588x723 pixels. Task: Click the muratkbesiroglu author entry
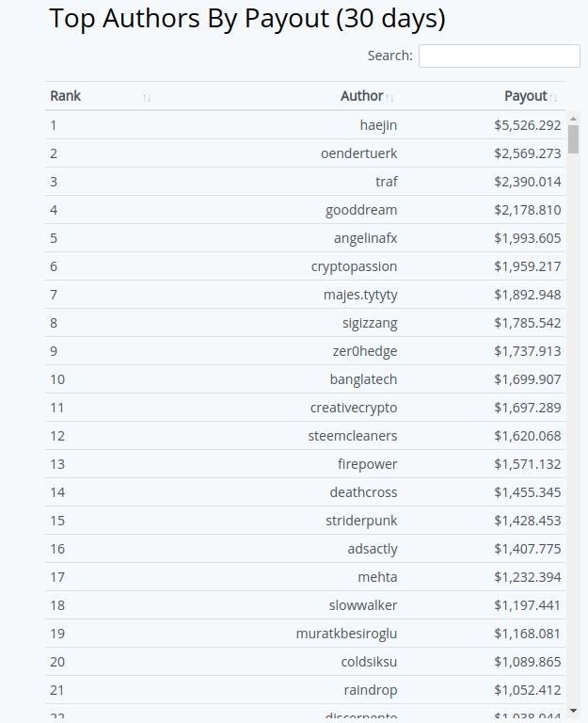346,634
